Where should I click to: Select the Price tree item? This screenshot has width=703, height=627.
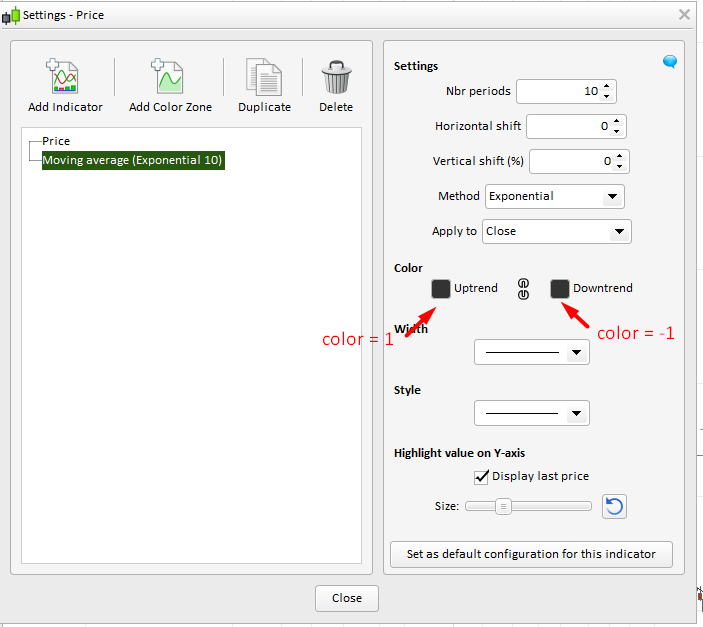tap(56, 141)
